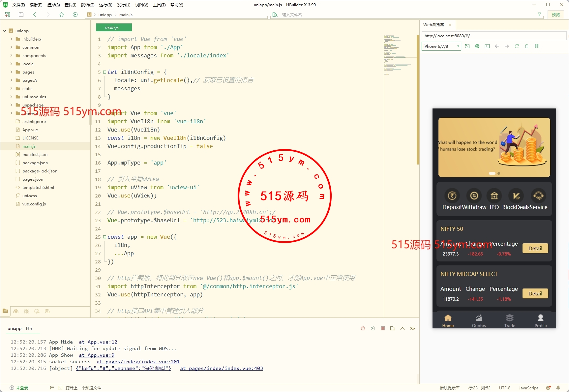Click the QR code icon in browser bar

[x=536, y=46]
